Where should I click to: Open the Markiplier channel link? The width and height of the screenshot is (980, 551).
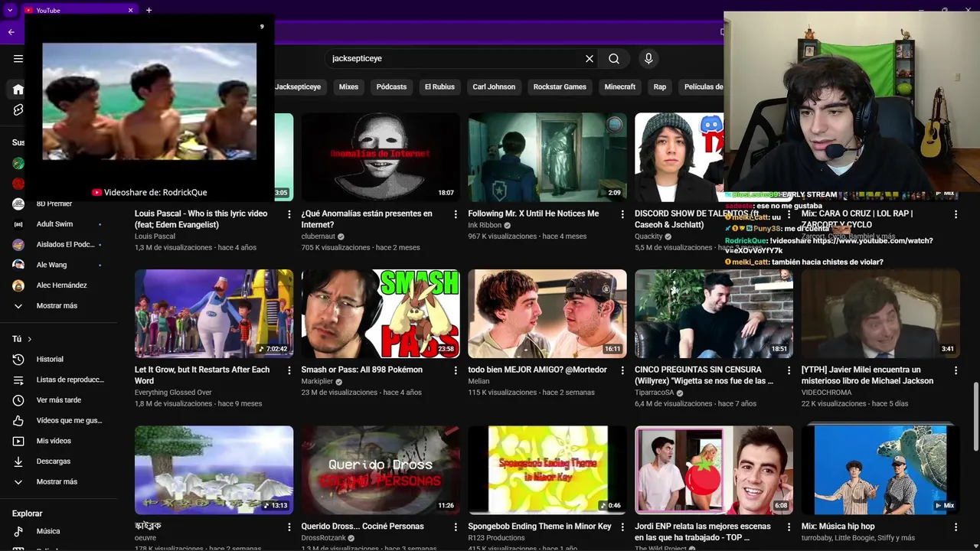tap(317, 381)
